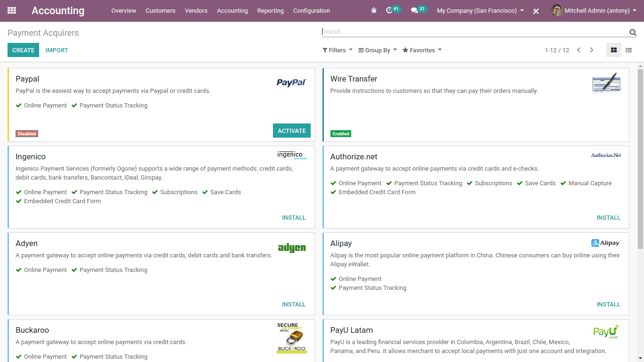Click the Accounting app title

click(x=58, y=10)
